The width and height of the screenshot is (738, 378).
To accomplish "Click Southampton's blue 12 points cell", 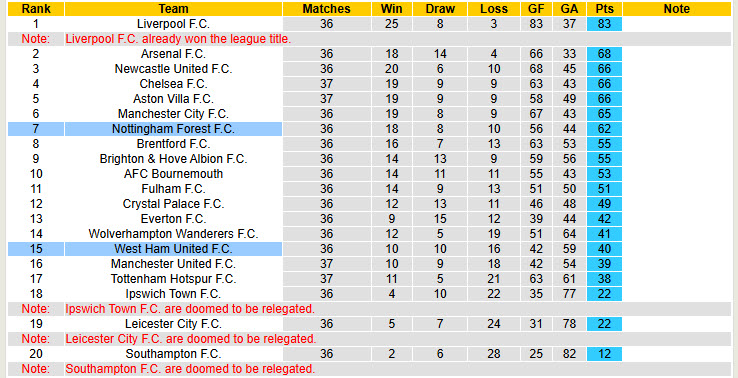I will [604, 354].
